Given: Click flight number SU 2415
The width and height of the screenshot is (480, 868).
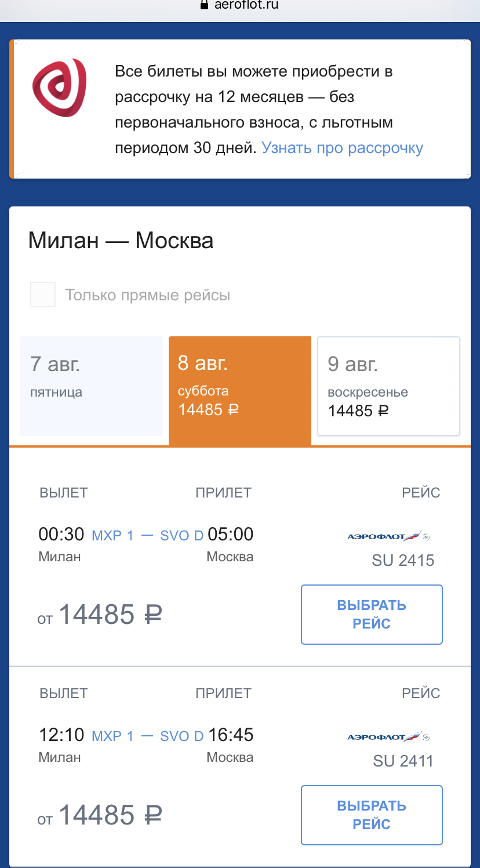Looking at the screenshot, I should tap(403, 561).
